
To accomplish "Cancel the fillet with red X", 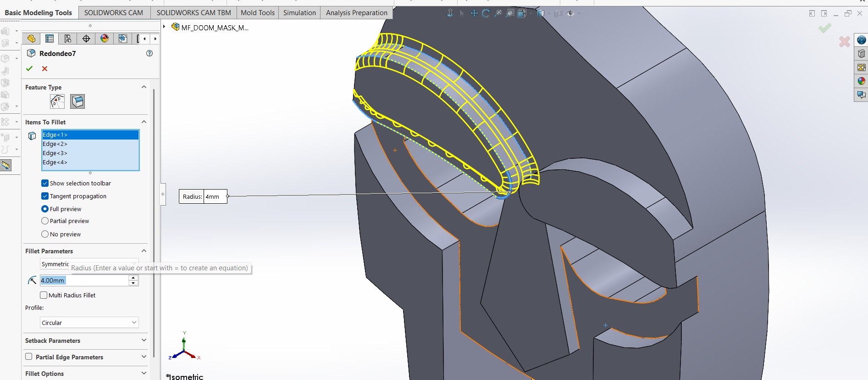I will (x=44, y=68).
